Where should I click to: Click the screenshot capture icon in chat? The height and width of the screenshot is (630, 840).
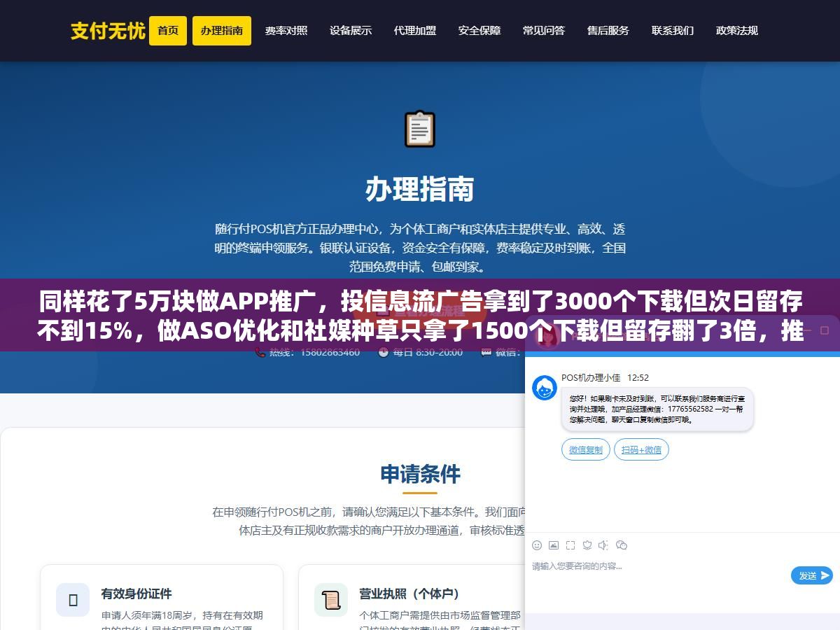pos(570,545)
